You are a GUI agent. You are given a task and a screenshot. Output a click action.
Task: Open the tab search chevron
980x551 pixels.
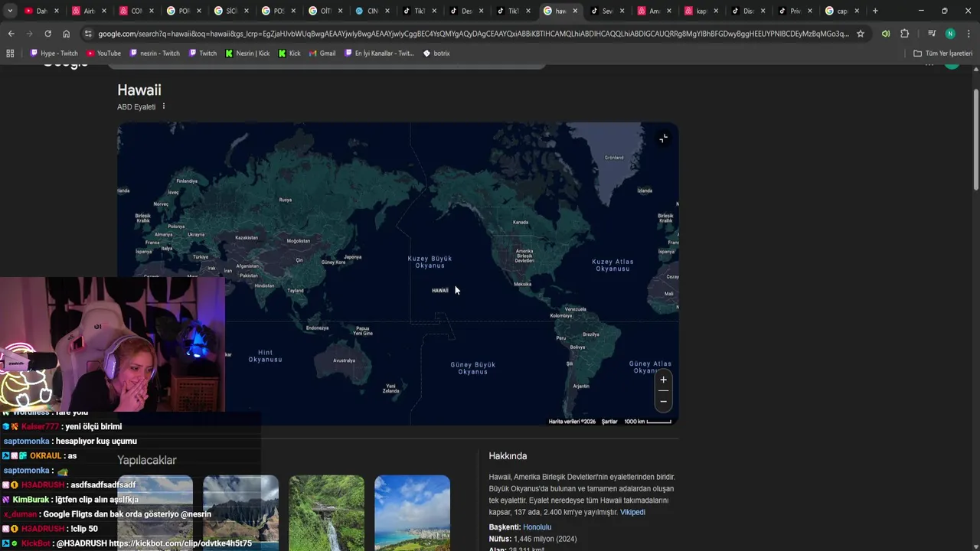[x=10, y=11]
